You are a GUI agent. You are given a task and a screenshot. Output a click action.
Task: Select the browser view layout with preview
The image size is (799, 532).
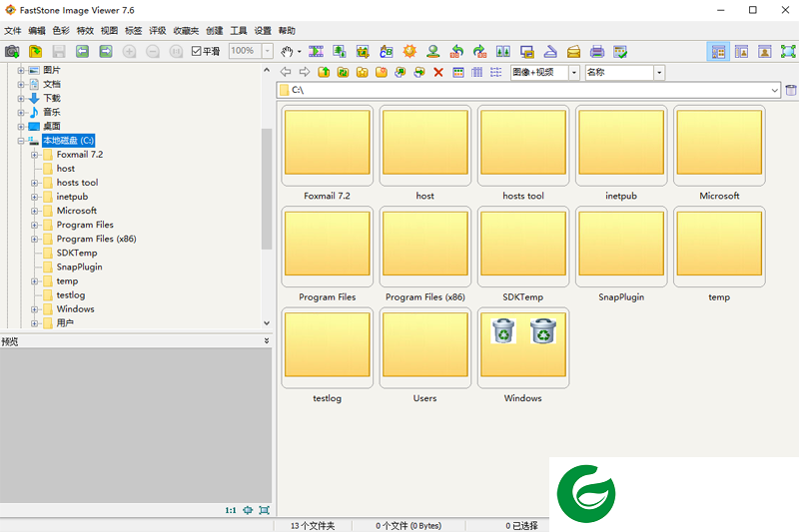pos(718,52)
